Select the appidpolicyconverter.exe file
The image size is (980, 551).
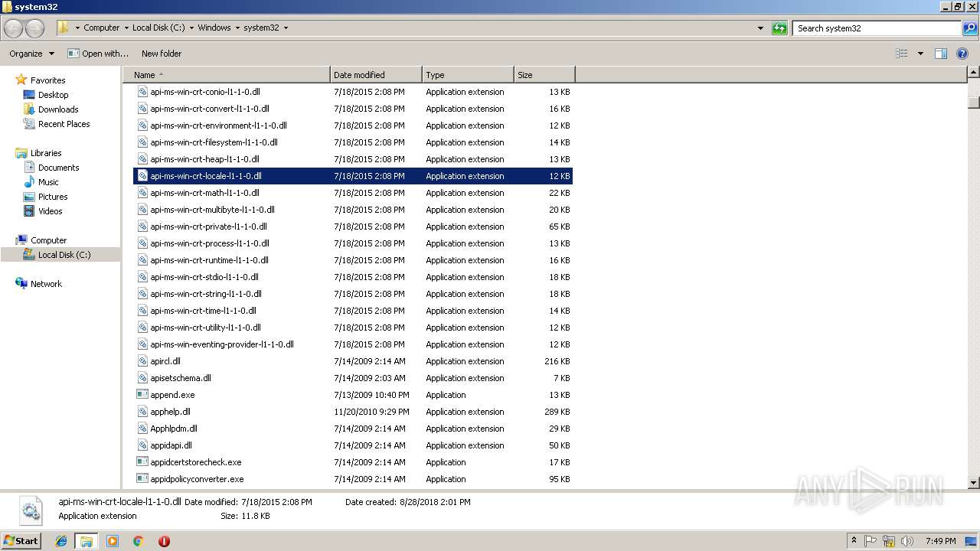[353, 479]
